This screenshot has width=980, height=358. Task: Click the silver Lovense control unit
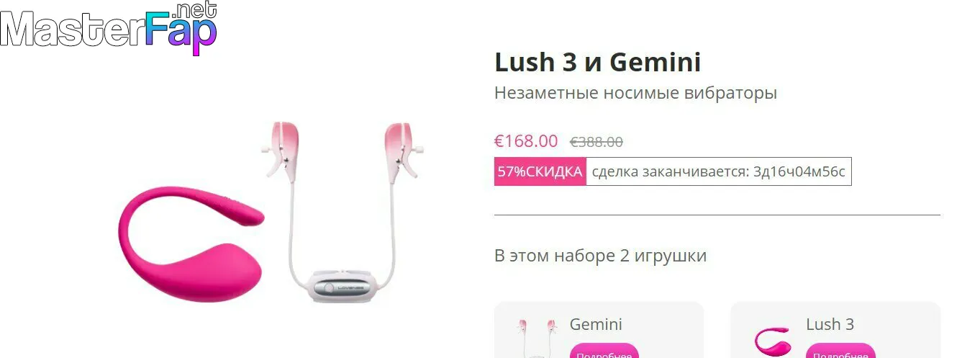click(342, 286)
